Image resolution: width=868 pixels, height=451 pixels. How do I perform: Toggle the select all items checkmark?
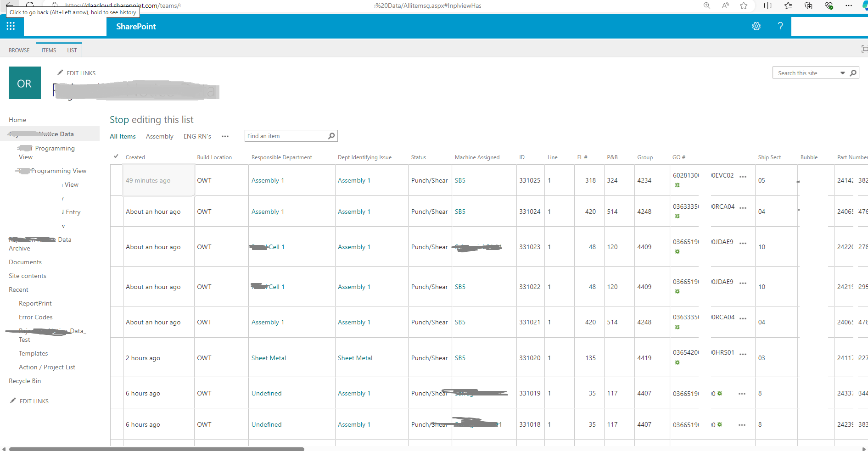coord(116,156)
